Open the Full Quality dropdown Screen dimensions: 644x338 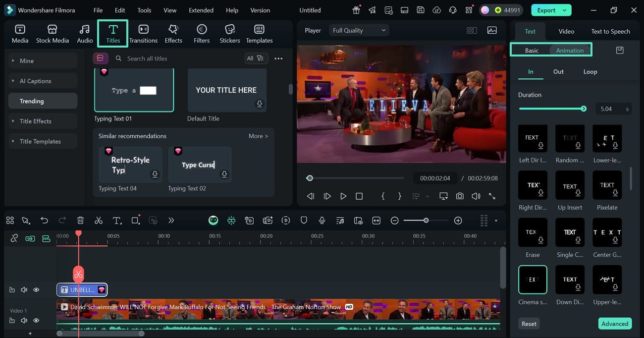click(359, 30)
